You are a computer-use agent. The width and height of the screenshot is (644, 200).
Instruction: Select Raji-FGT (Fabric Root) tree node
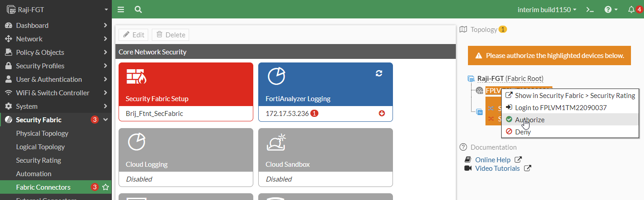point(510,78)
